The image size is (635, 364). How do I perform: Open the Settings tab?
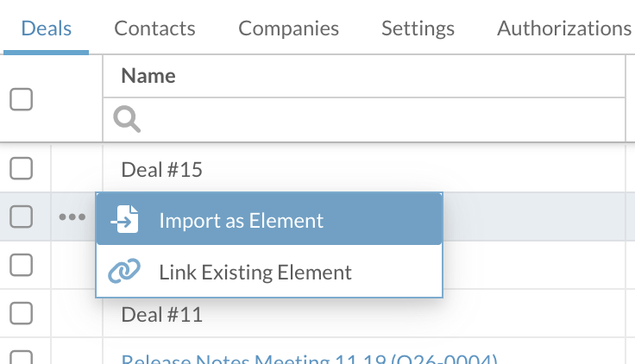coord(418,28)
